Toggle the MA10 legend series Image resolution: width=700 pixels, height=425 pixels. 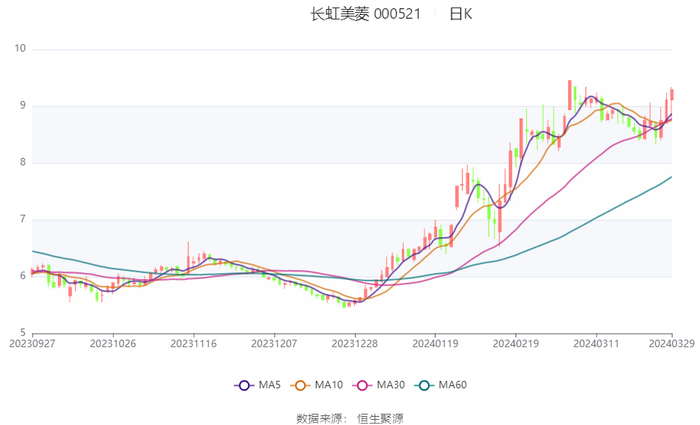click(317, 385)
